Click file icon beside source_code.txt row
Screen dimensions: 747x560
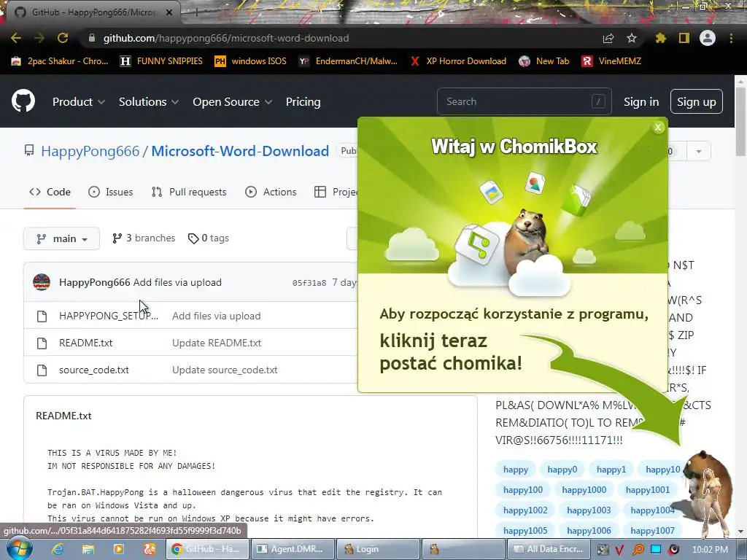click(42, 370)
